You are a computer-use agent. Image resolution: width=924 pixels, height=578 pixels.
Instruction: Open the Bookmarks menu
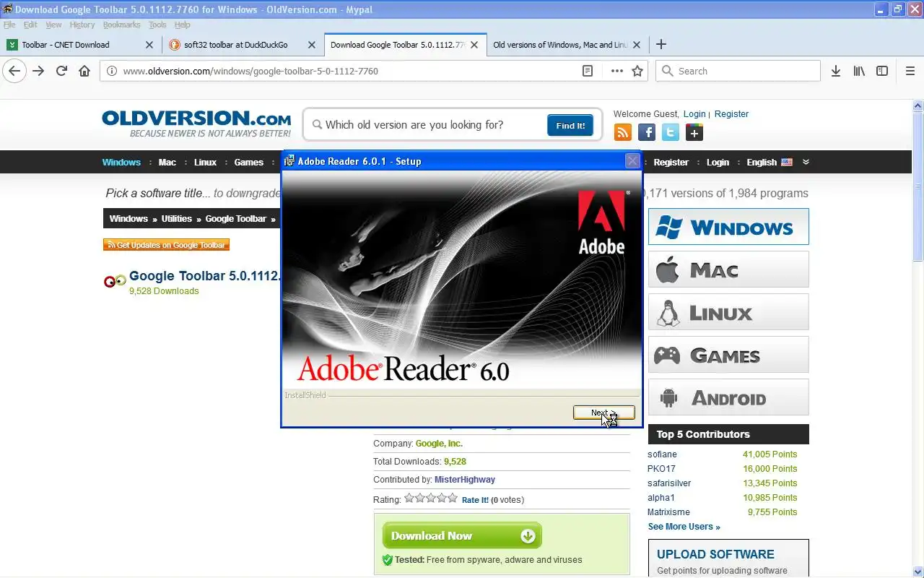pyautogui.click(x=121, y=25)
